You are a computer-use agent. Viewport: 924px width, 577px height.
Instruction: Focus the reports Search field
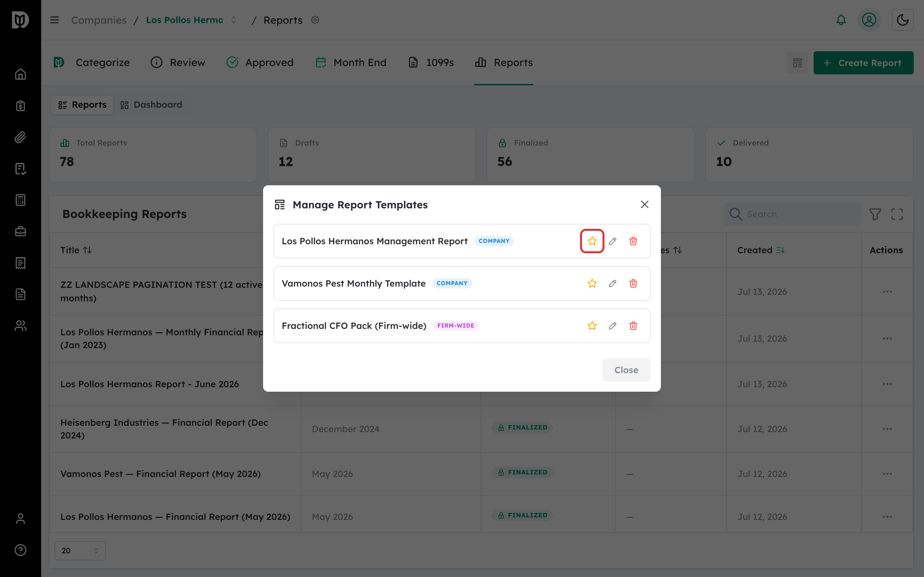click(x=793, y=214)
